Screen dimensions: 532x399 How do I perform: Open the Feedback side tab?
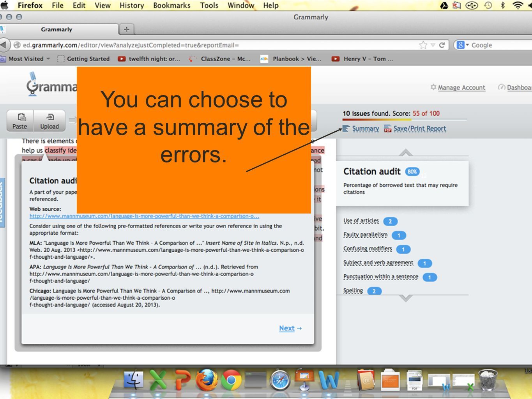[2, 203]
